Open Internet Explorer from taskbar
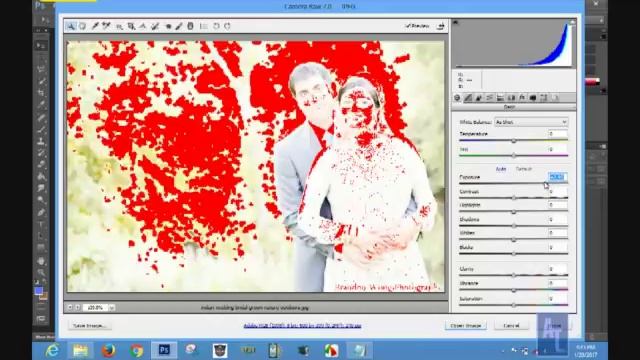This screenshot has height=360, width=640. tap(52, 351)
